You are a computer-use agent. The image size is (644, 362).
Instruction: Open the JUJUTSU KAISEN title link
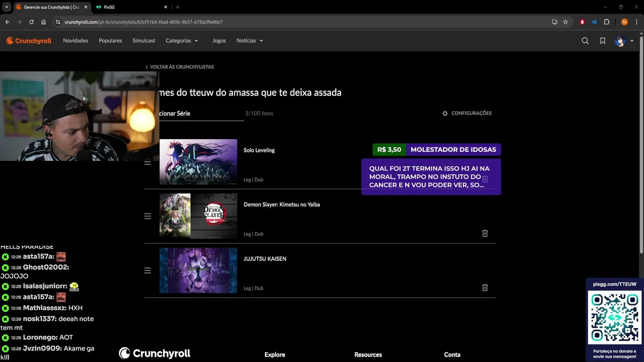tap(265, 259)
